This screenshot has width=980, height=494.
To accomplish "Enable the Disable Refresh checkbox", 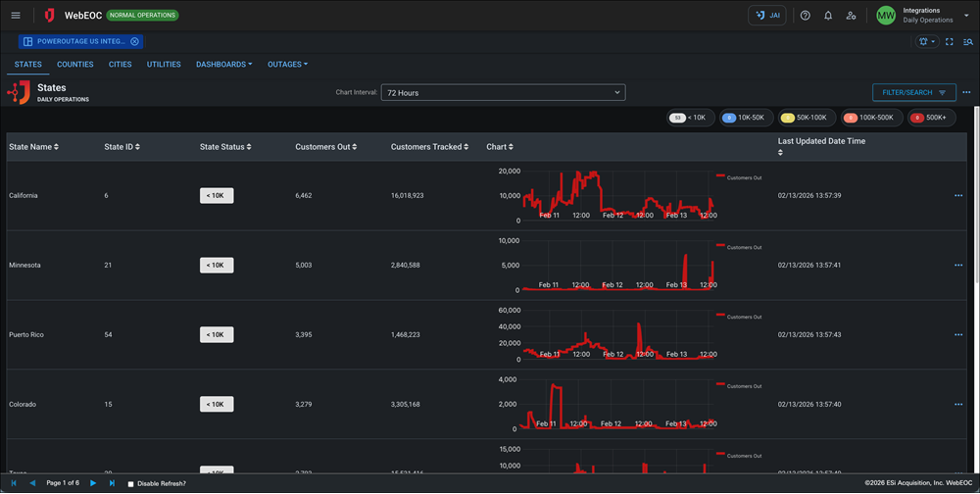I will point(131,484).
